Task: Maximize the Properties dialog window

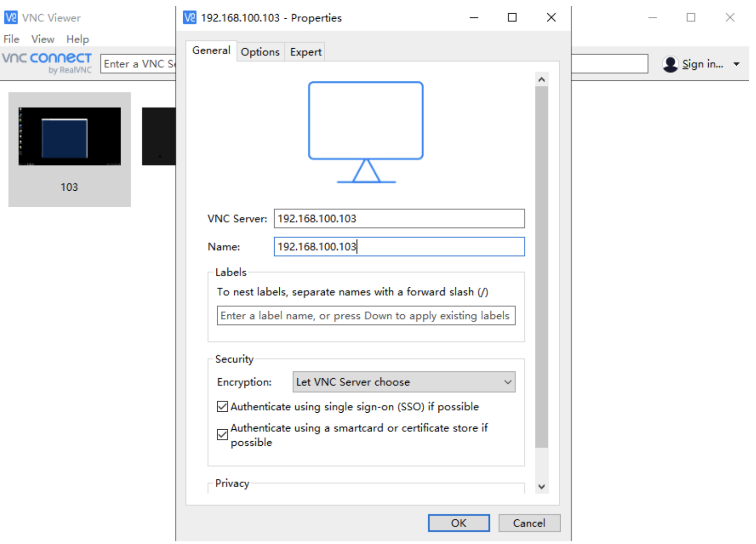Action: point(512,17)
